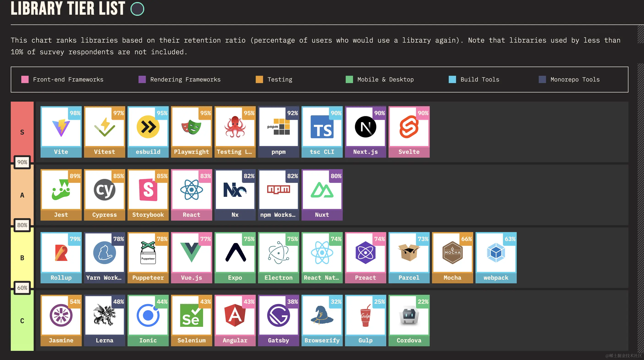Screen dimensions: 644x360
Task: Select the npm Workspaces card
Action: pos(278,195)
